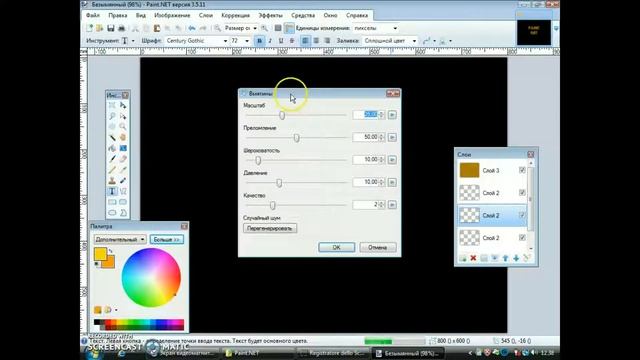Image resolution: width=640 pixels, height=360 pixels.
Task: Open the Слои menu
Action: tap(206, 16)
